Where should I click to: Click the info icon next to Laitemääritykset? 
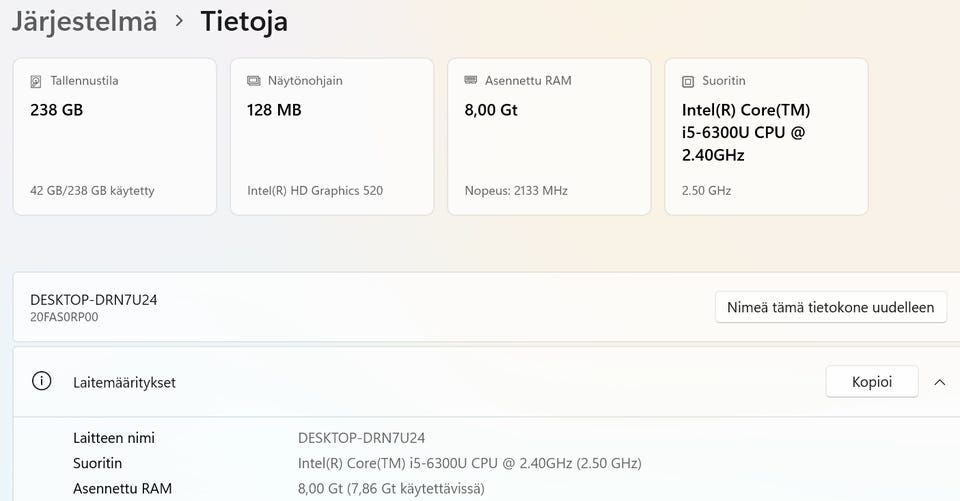pyautogui.click(x=41, y=381)
